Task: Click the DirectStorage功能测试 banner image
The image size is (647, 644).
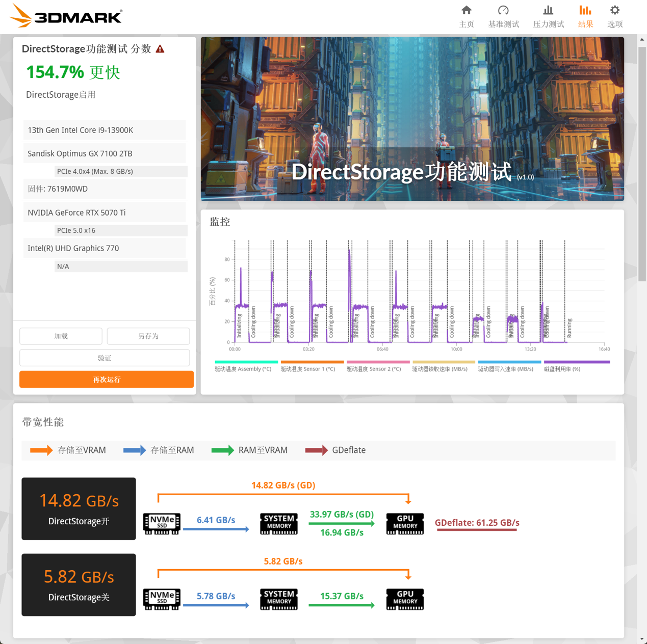Action: (x=412, y=119)
